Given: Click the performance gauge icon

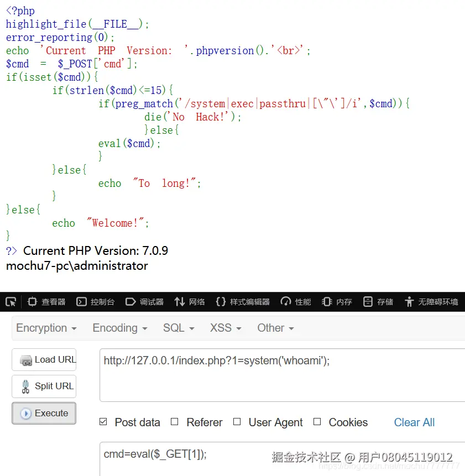Looking at the screenshot, I should pos(286,302).
